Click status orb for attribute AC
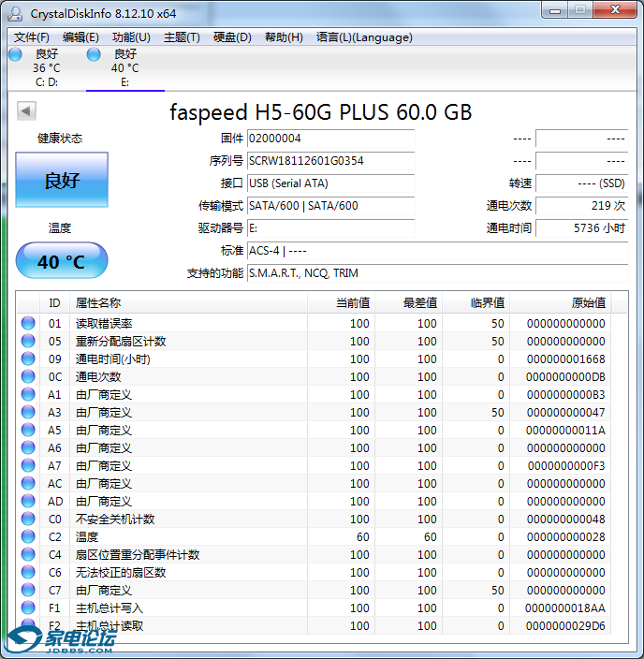644x659 pixels. pos(28,483)
